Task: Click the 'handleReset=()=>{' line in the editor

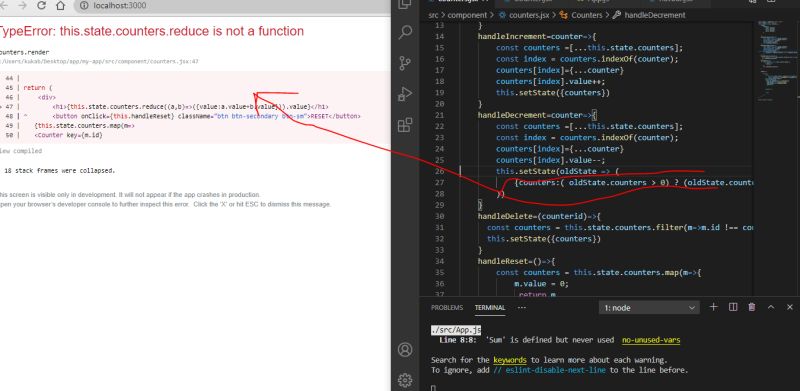Action: pyautogui.click(x=516, y=261)
